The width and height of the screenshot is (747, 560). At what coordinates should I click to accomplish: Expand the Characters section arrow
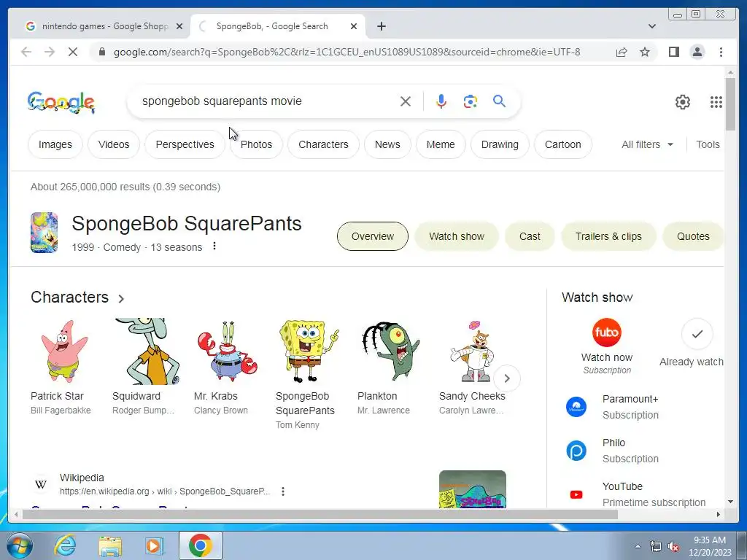(121, 298)
